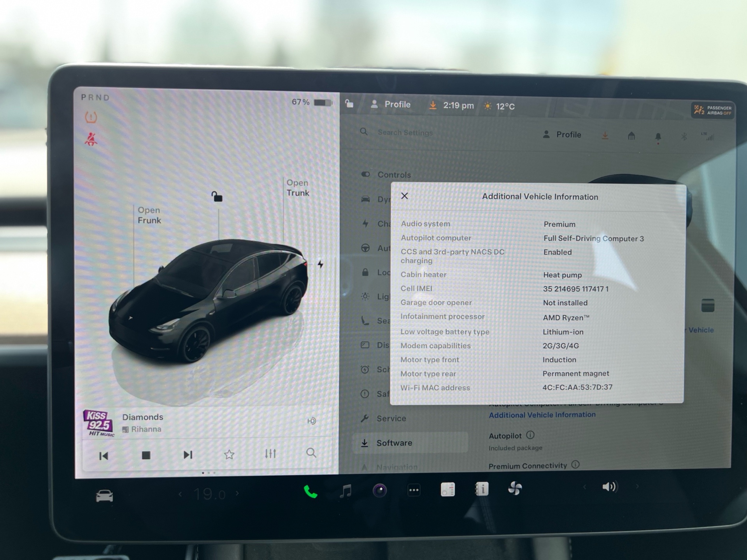Screen dimensions: 747x560
Task: Select Service in settings menu
Action: coord(391,418)
